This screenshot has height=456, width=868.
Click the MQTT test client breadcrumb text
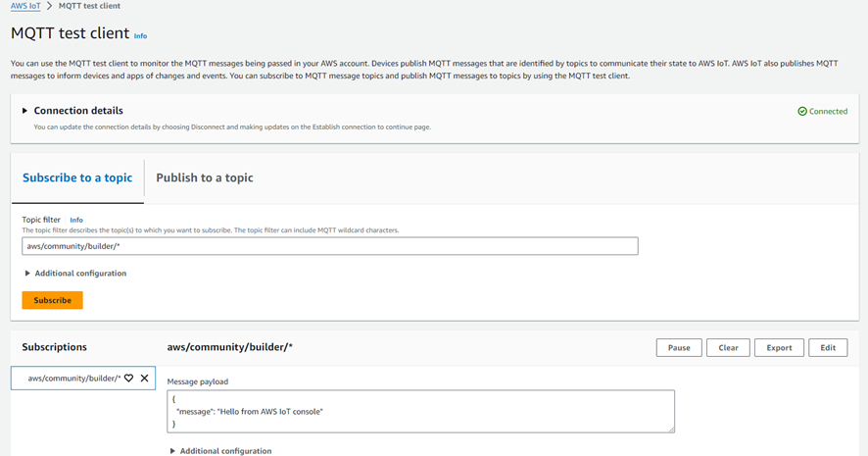click(89, 6)
